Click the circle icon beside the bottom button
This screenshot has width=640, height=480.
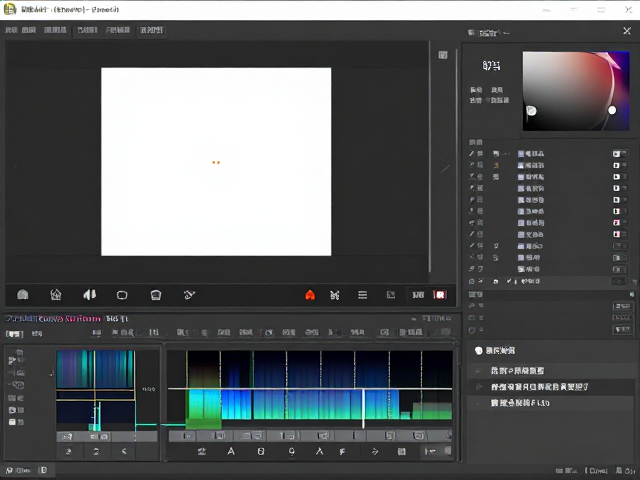(x=472, y=330)
